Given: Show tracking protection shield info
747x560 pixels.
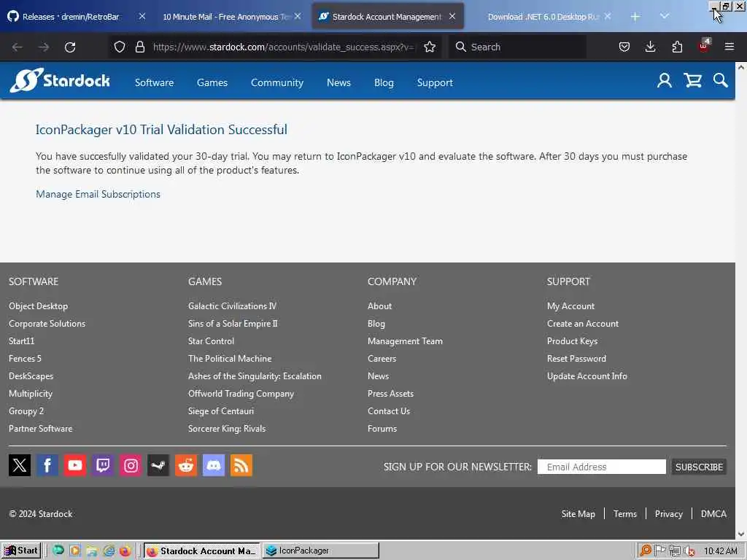Looking at the screenshot, I should point(120,47).
